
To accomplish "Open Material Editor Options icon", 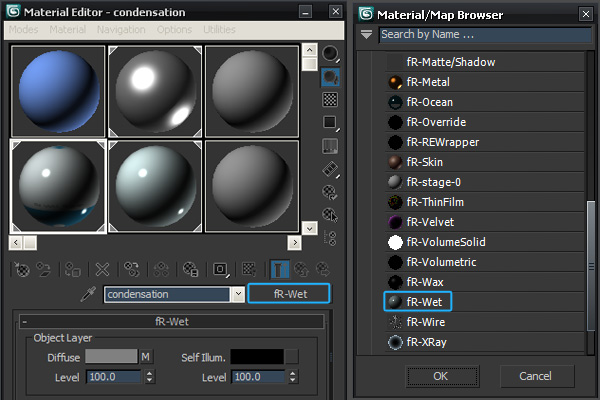I will coord(330,192).
